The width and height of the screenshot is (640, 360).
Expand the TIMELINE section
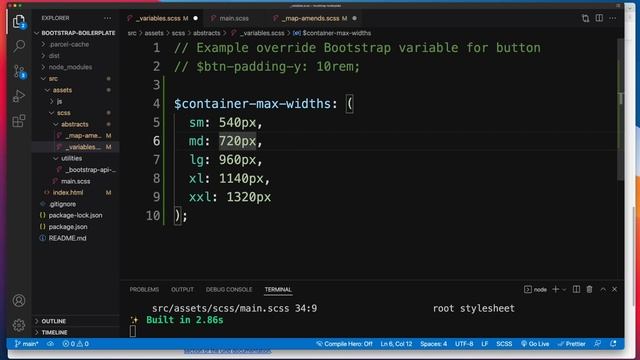pos(51,333)
